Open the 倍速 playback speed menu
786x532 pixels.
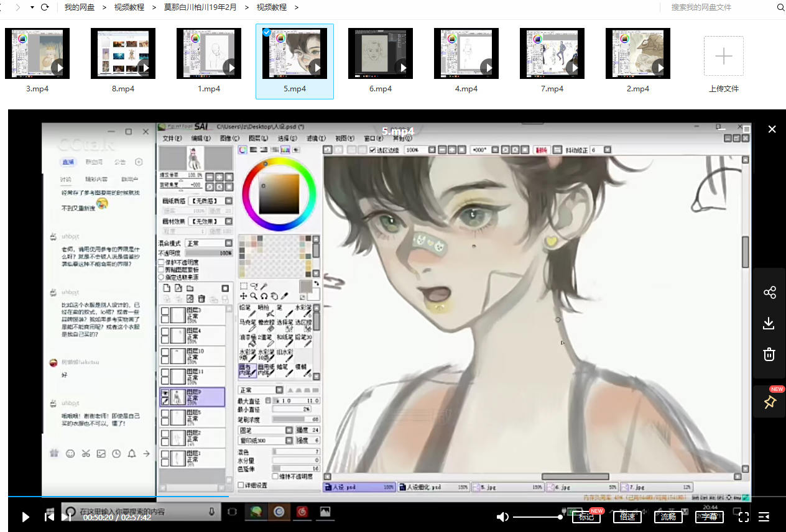tap(627, 516)
